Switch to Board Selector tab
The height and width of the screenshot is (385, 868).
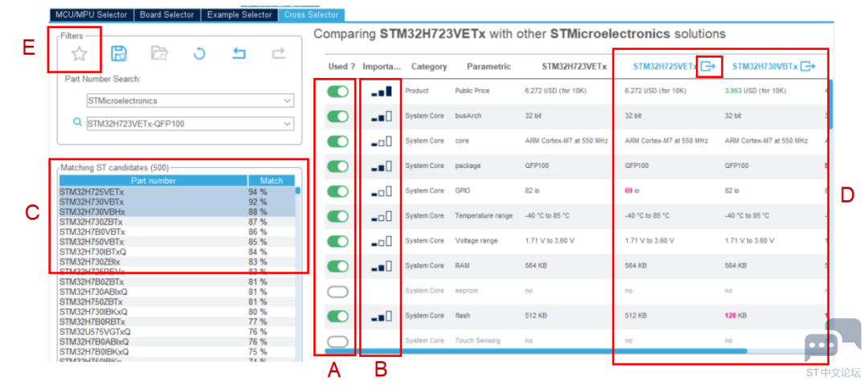point(167,14)
